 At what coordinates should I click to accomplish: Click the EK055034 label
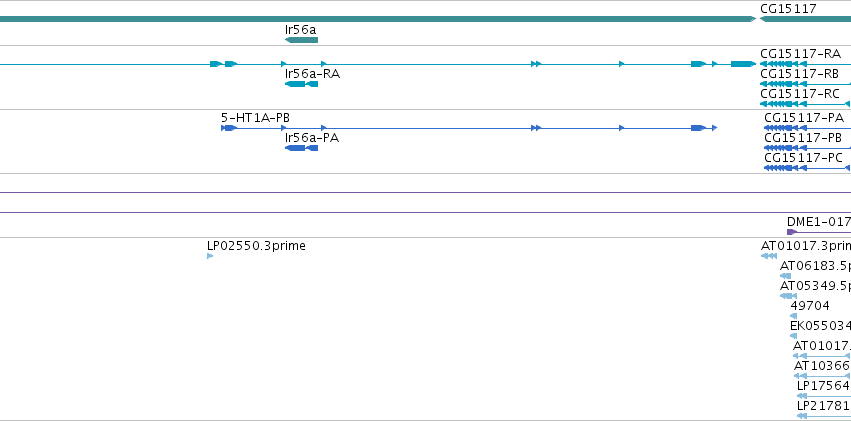(820, 326)
